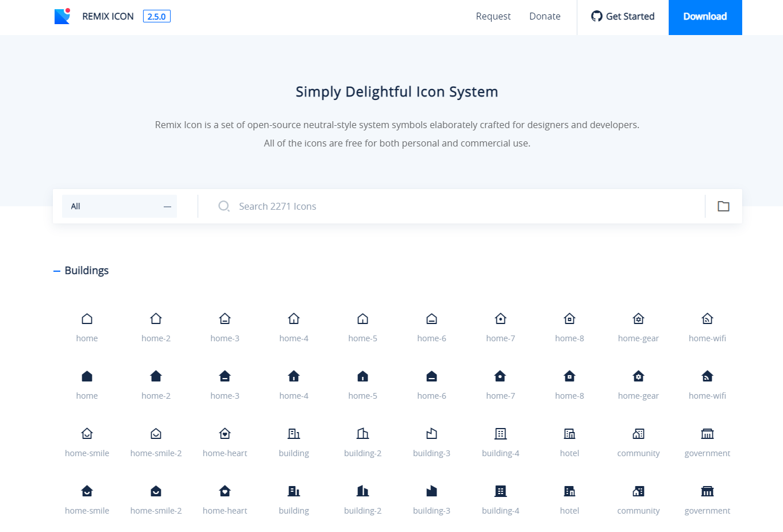Pick the filled home-wifi icon
Image resolution: width=783 pixels, height=532 pixels.
707,376
